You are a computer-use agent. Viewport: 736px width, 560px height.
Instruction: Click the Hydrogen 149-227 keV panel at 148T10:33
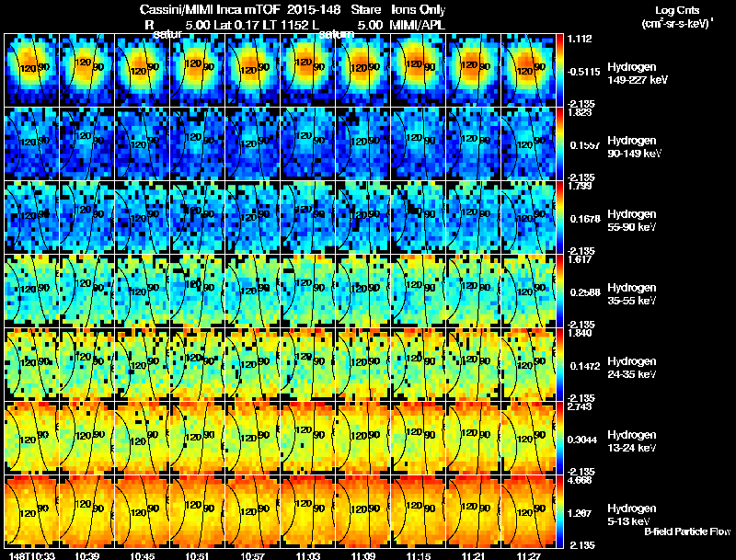31,70
